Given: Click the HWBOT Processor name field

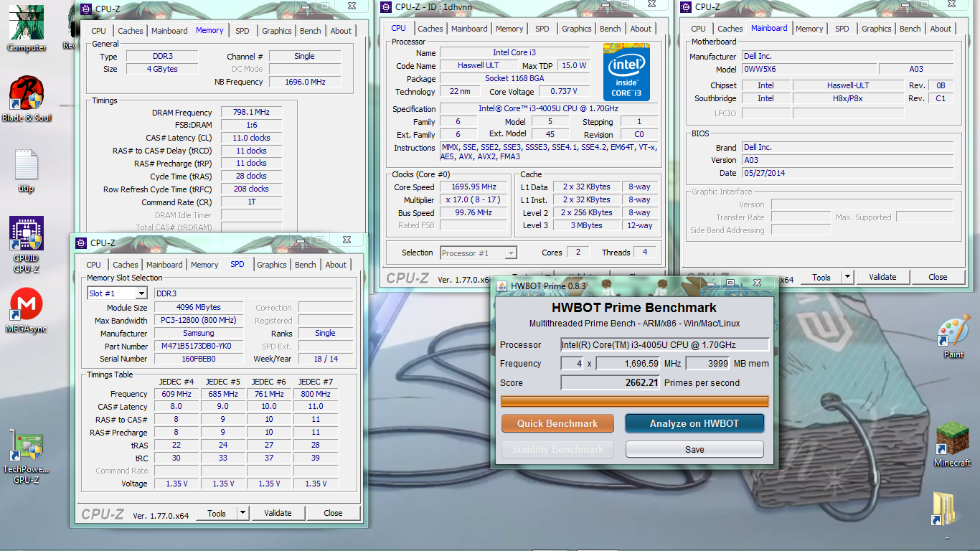Looking at the screenshot, I should [664, 345].
